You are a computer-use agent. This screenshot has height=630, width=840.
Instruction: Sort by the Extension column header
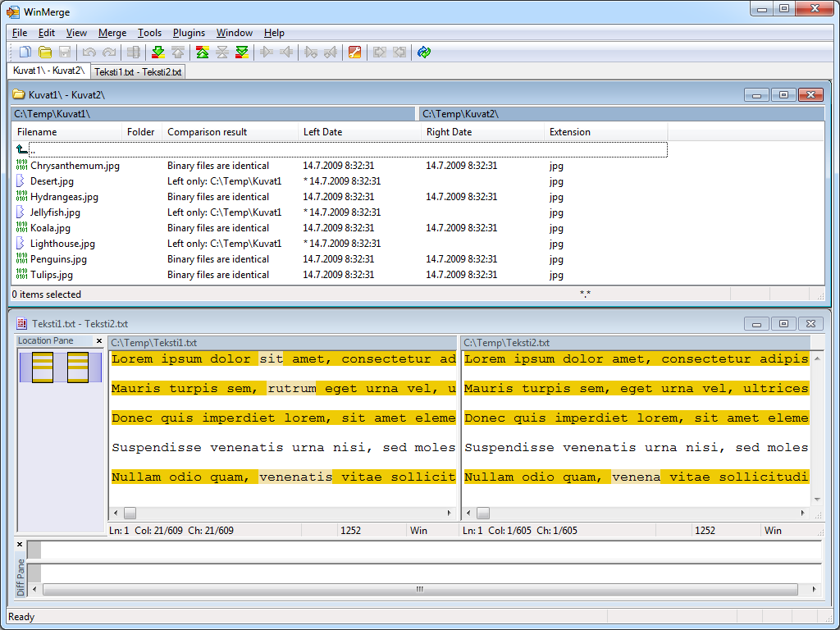tap(606, 132)
